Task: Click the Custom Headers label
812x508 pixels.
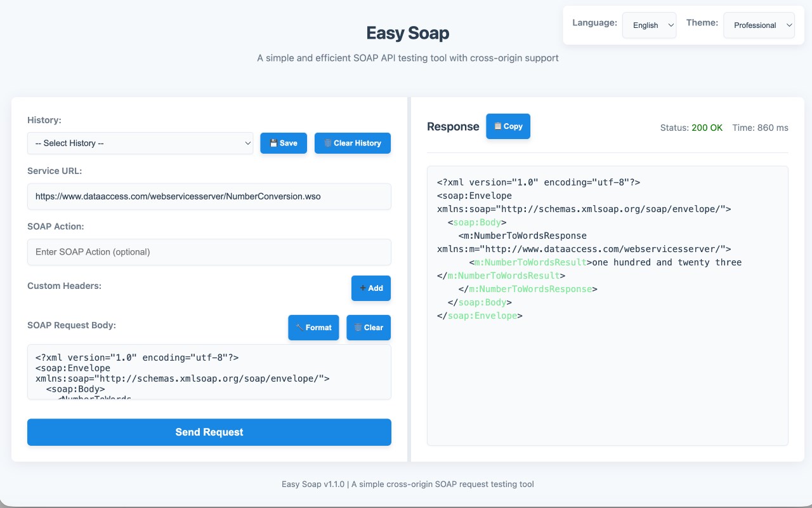Action: pos(64,286)
